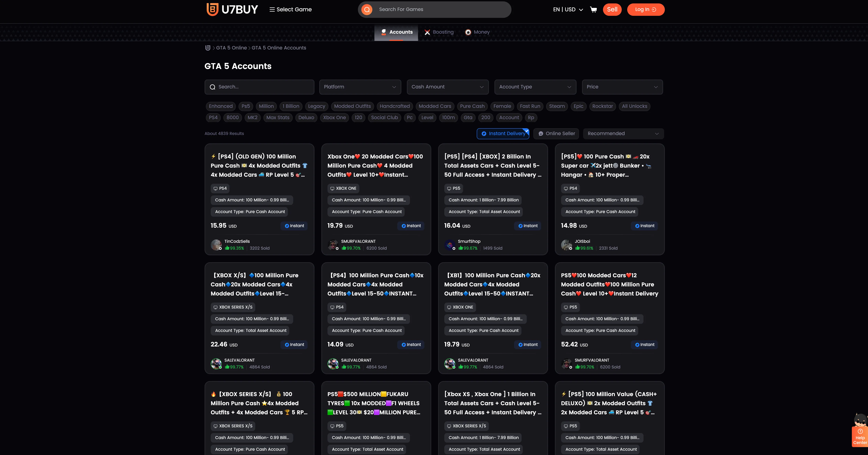Switch to the Boosting tab
Screen dimensions: 868x455
click(x=439, y=32)
